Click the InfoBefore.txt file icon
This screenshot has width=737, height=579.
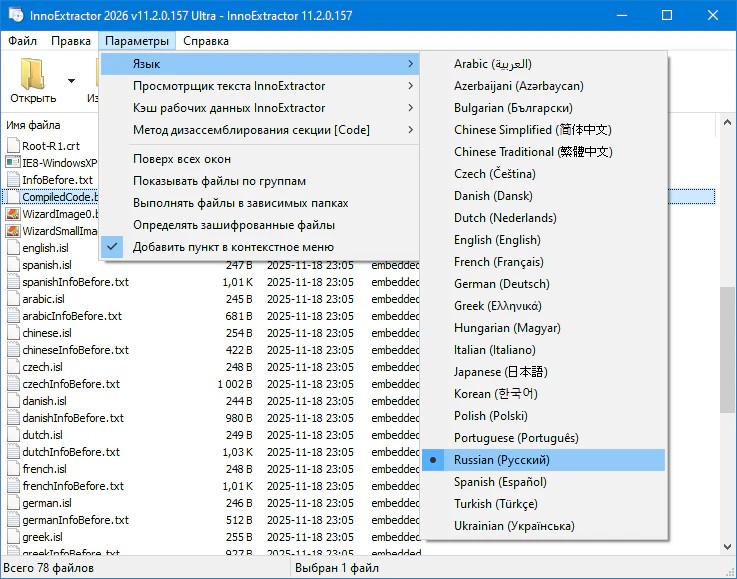pyautogui.click(x=13, y=180)
